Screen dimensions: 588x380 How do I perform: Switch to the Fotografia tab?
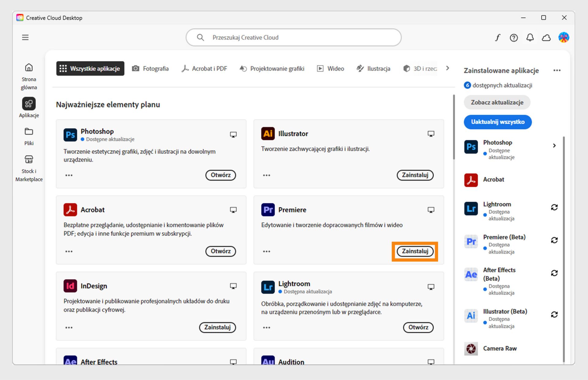(150, 68)
